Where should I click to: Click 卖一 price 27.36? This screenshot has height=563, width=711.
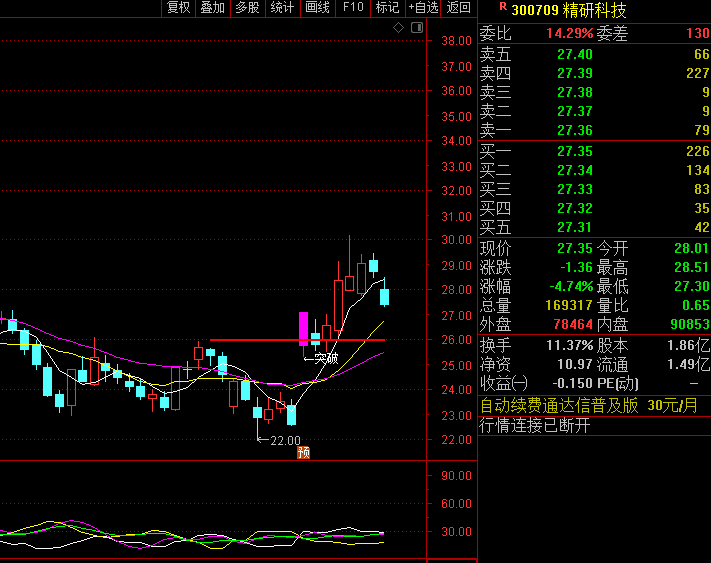pos(575,131)
